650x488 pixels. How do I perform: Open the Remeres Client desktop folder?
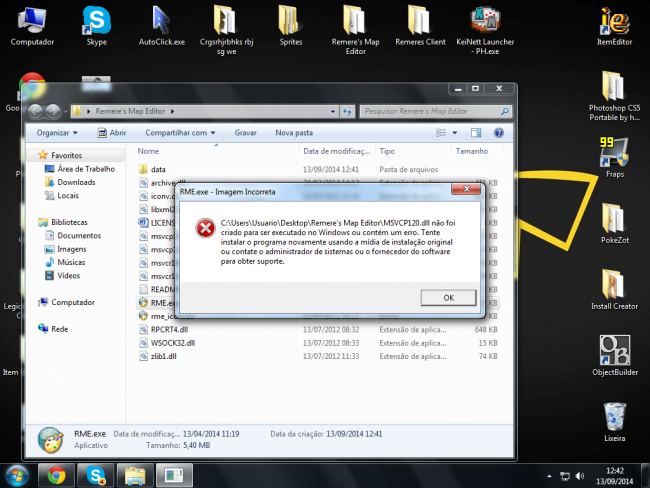(420, 26)
